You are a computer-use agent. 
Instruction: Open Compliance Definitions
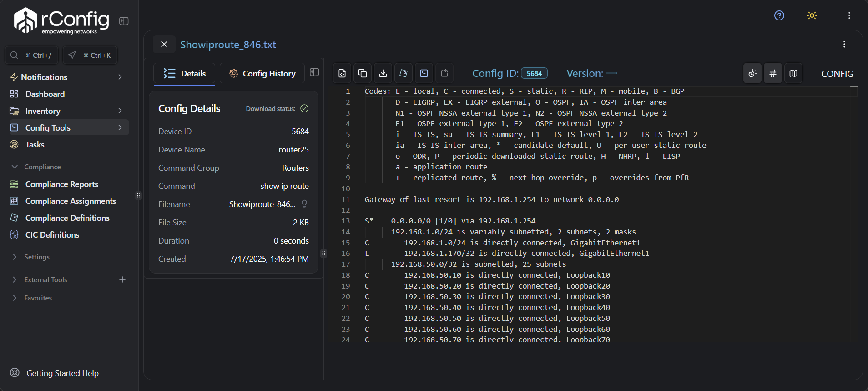[69, 218]
